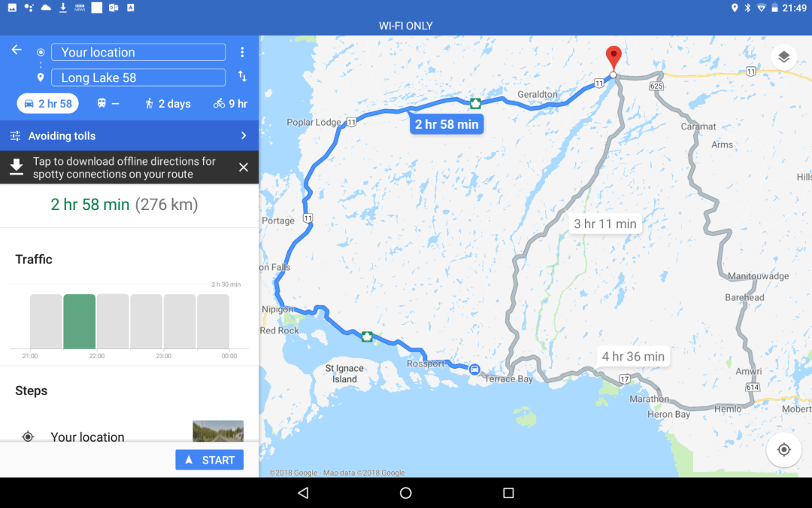
Task: Open the three-dot overflow menu
Action: tap(242, 52)
